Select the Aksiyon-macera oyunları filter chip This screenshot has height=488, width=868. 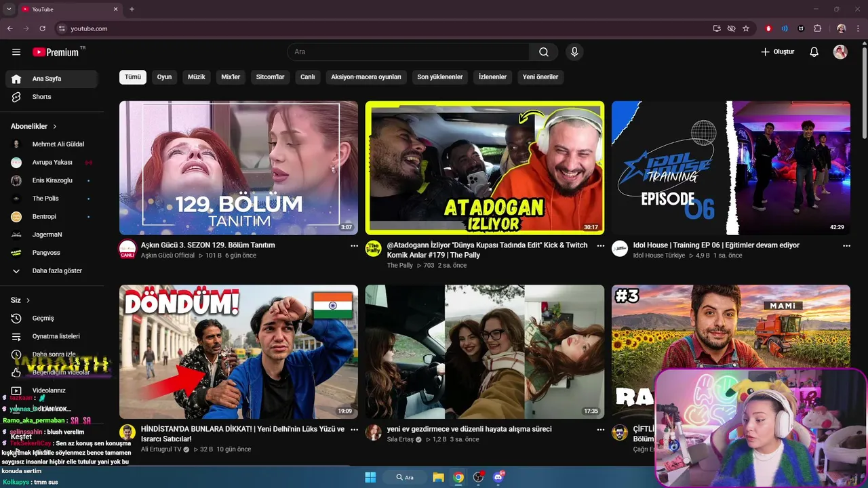pos(366,77)
